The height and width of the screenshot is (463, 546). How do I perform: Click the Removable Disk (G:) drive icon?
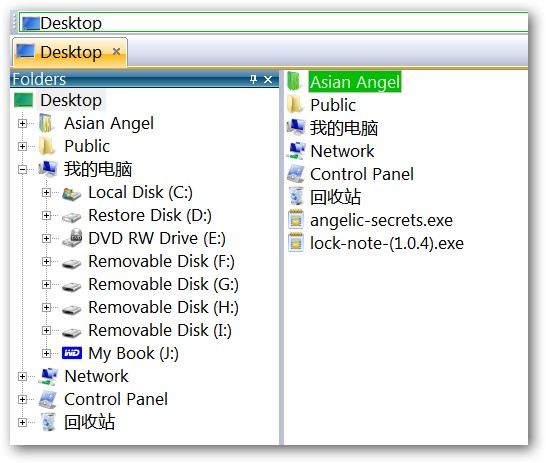click(72, 286)
